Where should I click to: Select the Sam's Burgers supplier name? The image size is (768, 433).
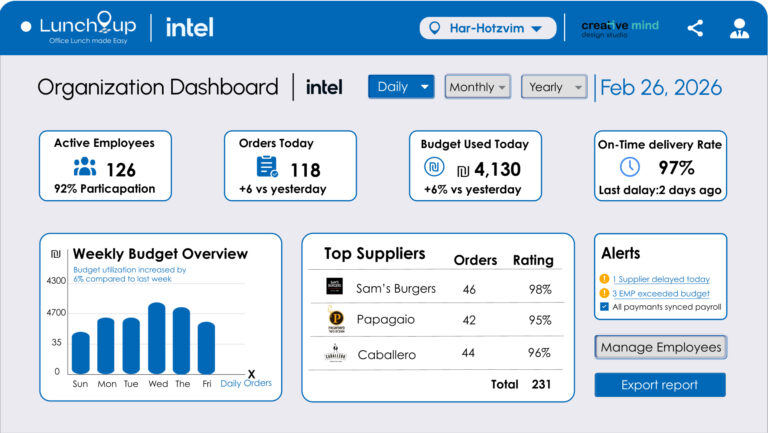(x=396, y=289)
